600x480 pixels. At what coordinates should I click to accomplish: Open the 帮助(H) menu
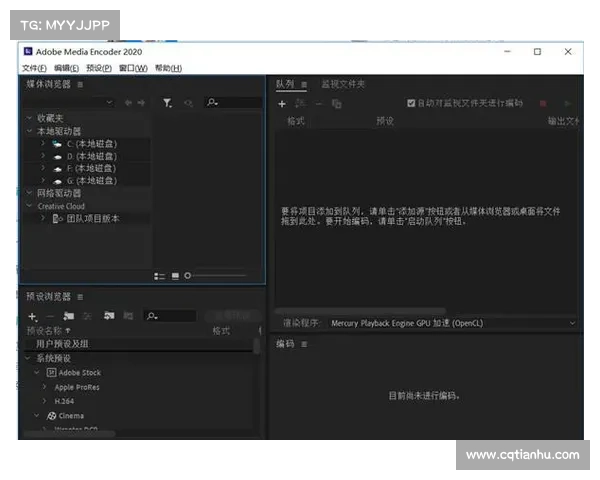pos(168,68)
